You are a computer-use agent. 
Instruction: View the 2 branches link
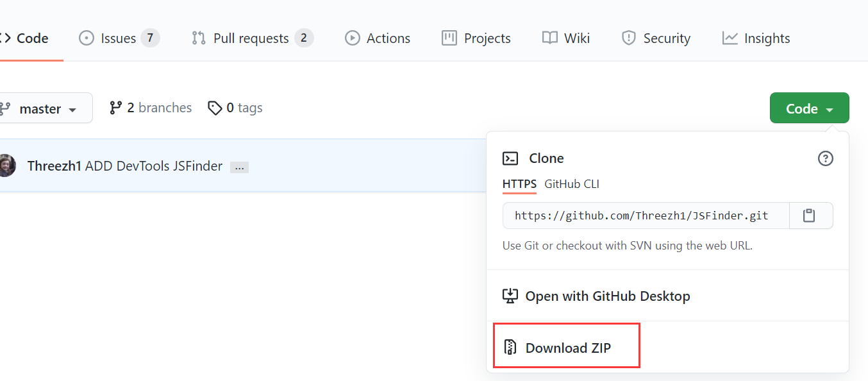(151, 108)
